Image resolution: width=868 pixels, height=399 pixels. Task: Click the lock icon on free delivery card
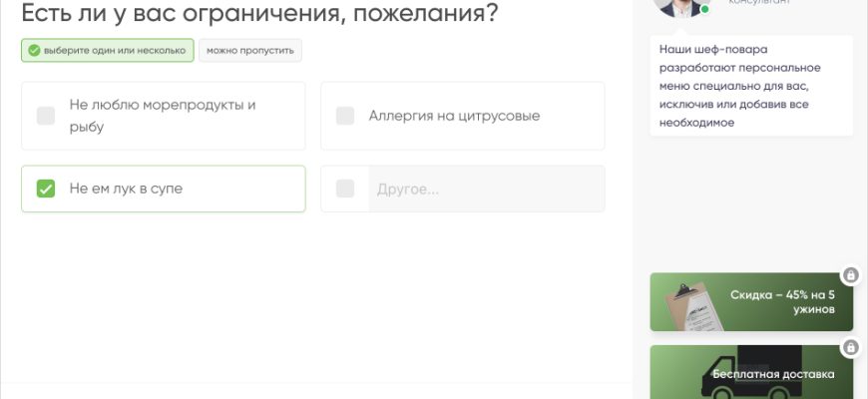click(850, 347)
